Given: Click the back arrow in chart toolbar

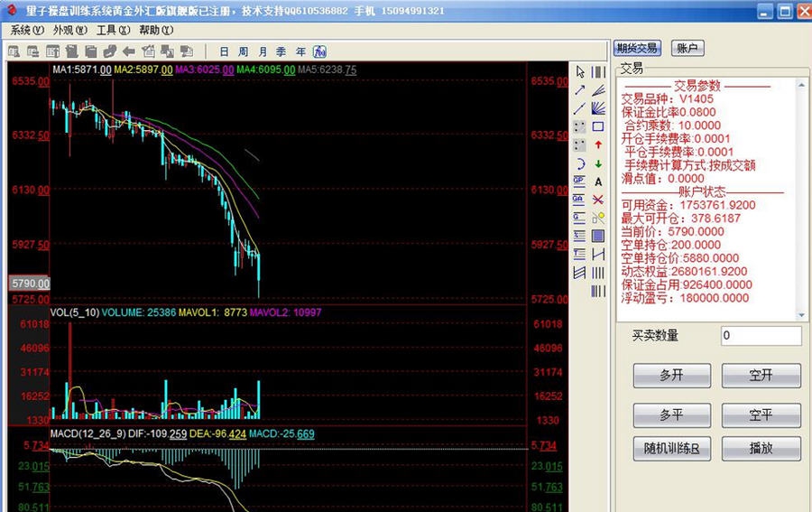Looking at the screenshot, I should pyautogui.click(x=129, y=51).
